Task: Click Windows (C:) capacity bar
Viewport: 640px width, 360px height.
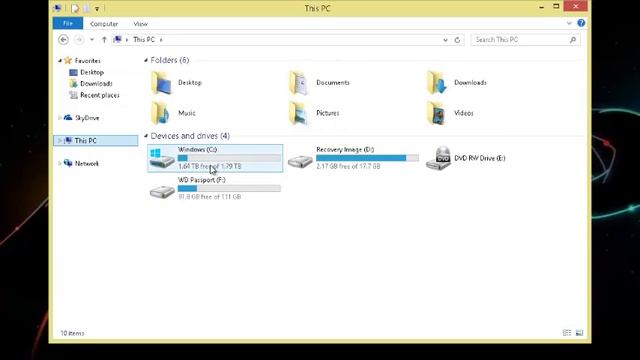Action: point(229,158)
